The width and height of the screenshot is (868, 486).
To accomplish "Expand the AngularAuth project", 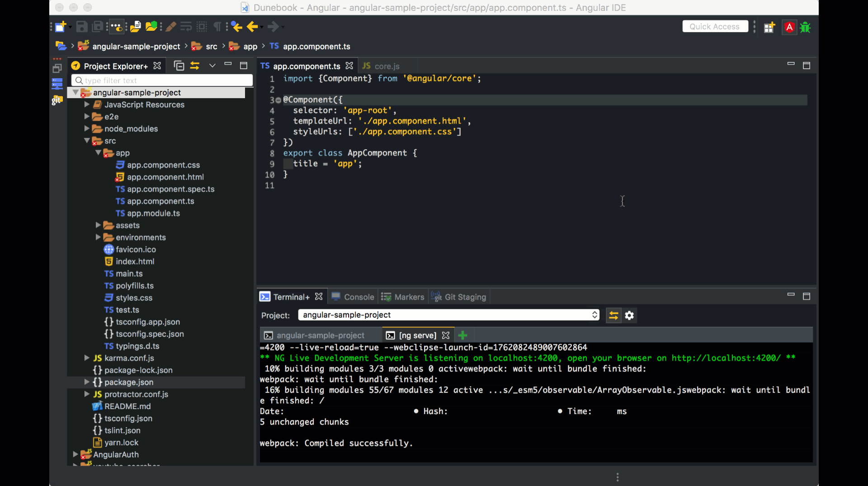I will point(75,454).
